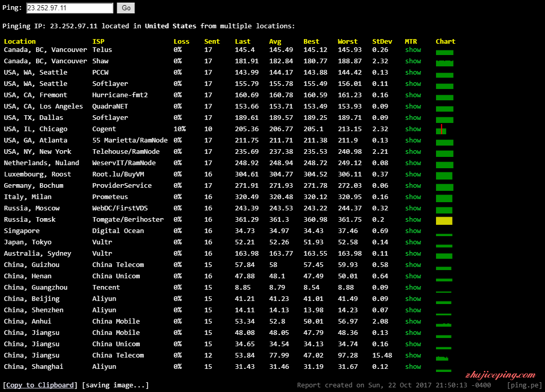Show MTR for Japan Tokyo Vultr row
This screenshot has width=545, height=392.
(x=413, y=242)
